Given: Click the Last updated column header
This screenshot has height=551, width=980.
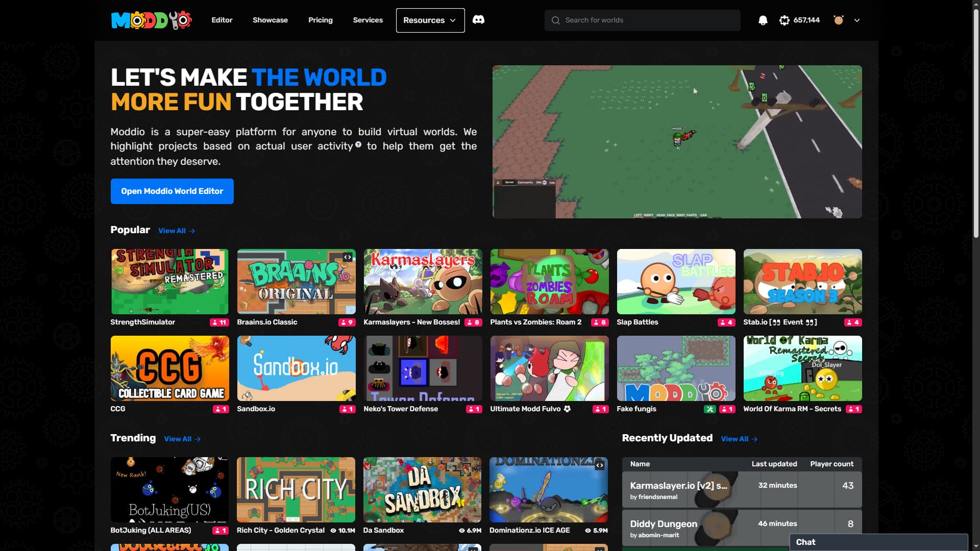Looking at the screenshot, I should (x=774, y=464).
